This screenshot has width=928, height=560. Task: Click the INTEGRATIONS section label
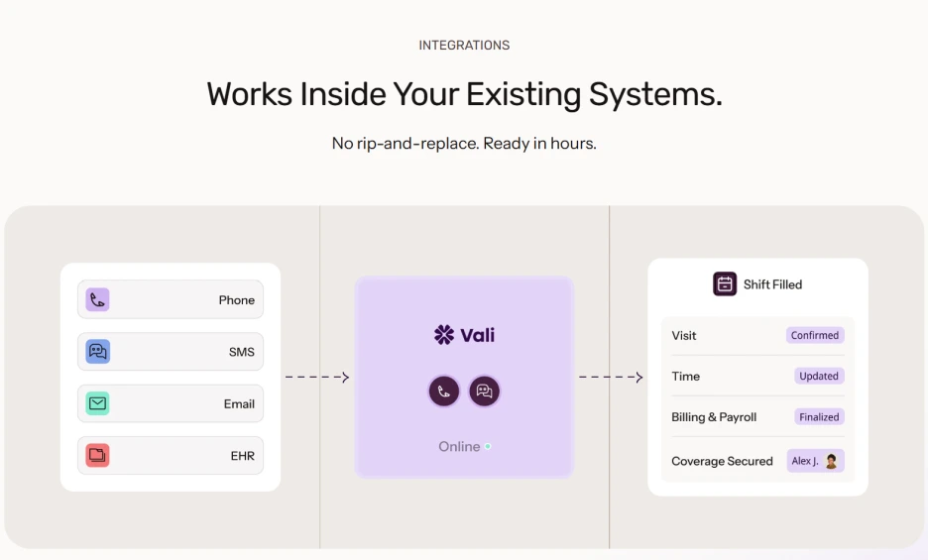click(x=464, y=46)
